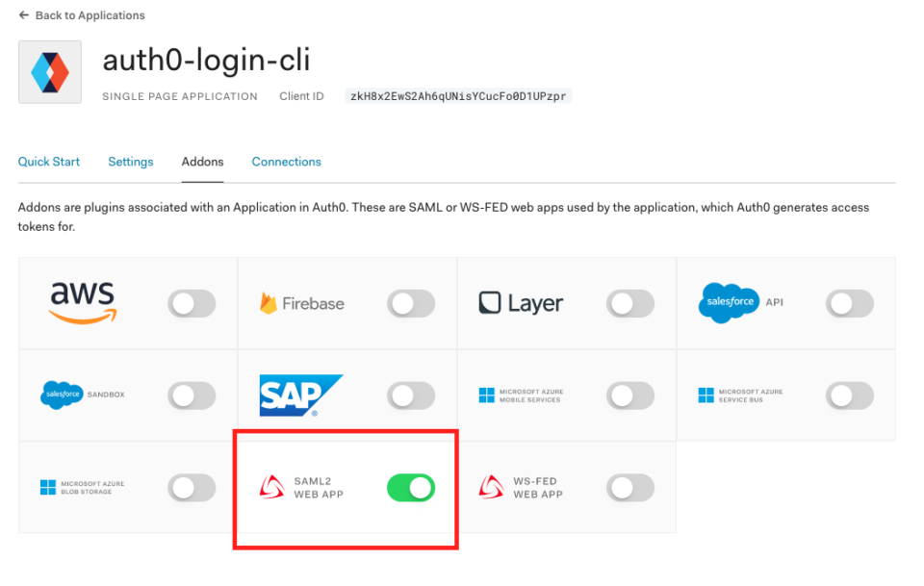Select the Microsoft Azure Blob Storage icon
This screenshot has height=586, width=924.
(46, 488)
